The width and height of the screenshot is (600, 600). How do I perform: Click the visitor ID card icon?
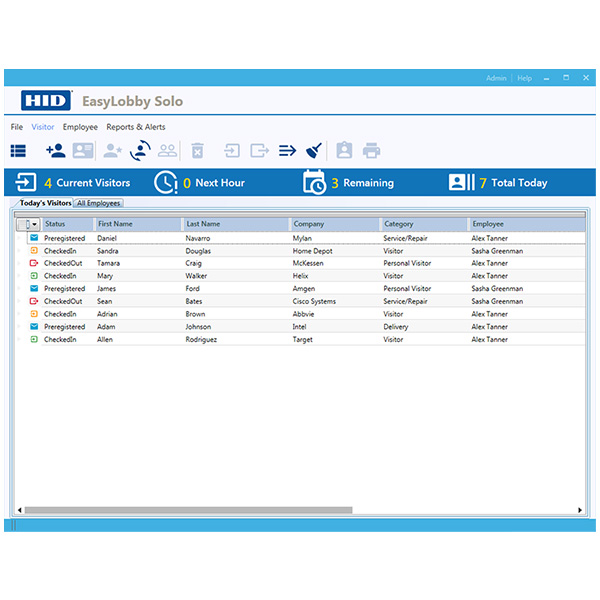point(83,150)
